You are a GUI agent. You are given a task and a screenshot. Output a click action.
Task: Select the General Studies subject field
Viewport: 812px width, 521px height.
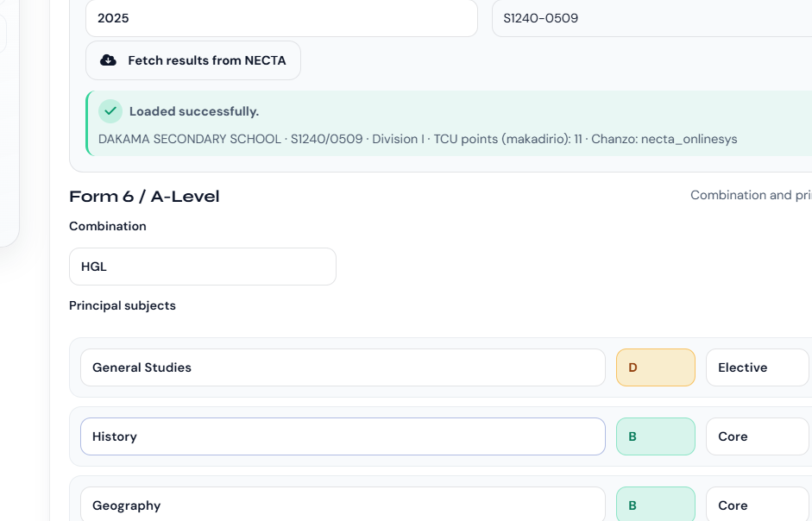coord(343,367)
